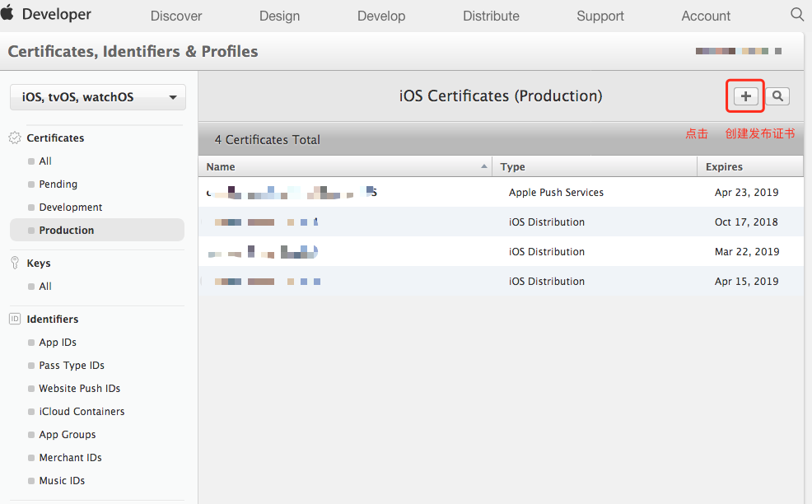Open Merchant IDs list
This screenshot has width=812, height=504.
pyautogui.click(x=70, y=457)
